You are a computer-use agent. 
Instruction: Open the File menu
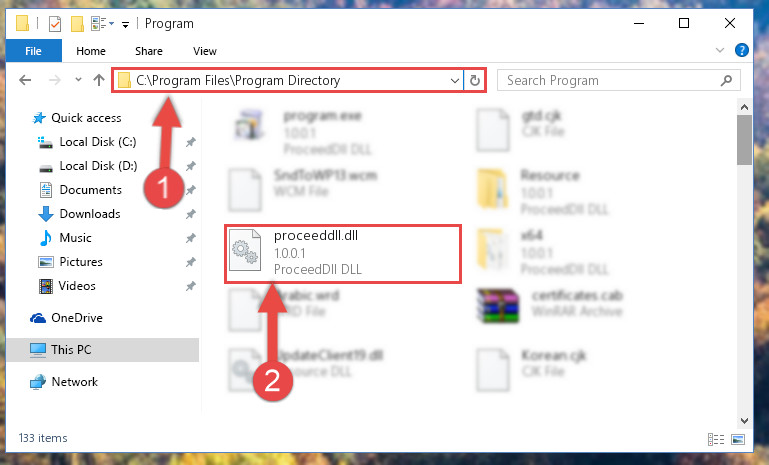pyautogui.click(x=33, y=51)
